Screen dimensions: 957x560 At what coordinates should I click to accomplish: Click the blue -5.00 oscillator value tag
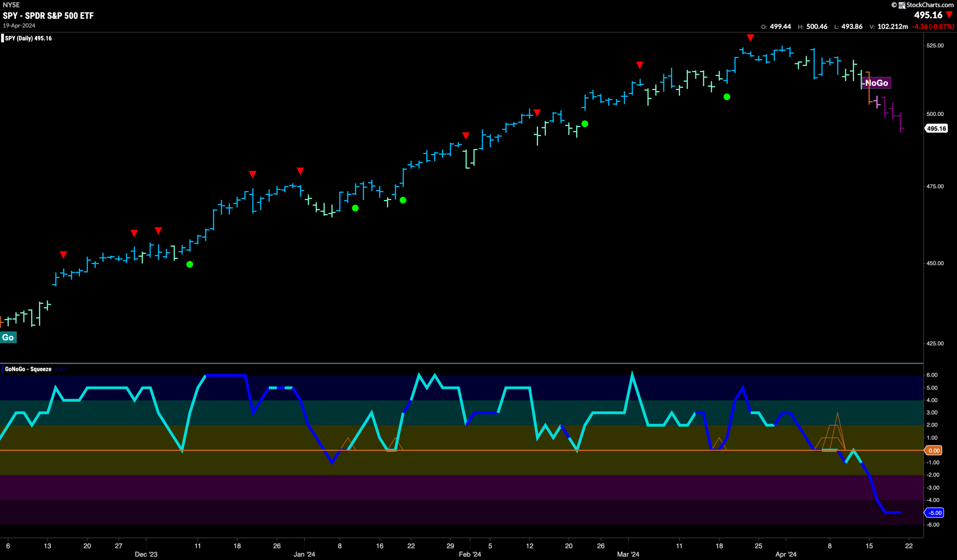coord(934,513)
